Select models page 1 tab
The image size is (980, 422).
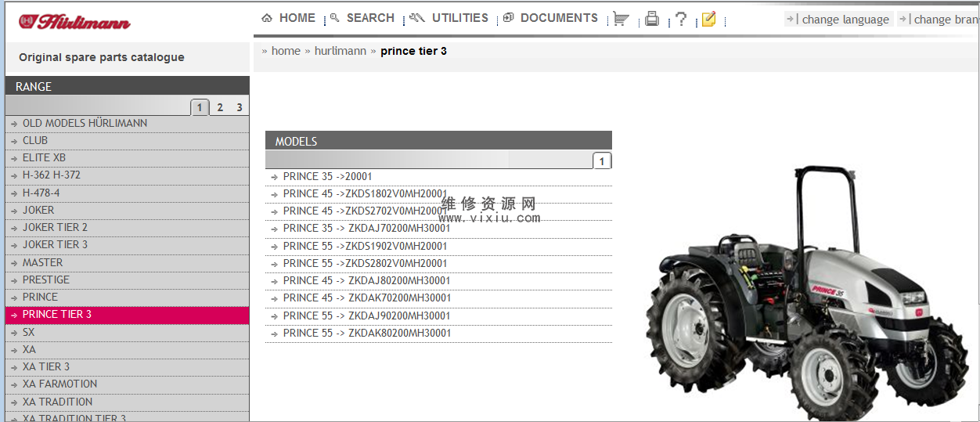pos(602,161)
